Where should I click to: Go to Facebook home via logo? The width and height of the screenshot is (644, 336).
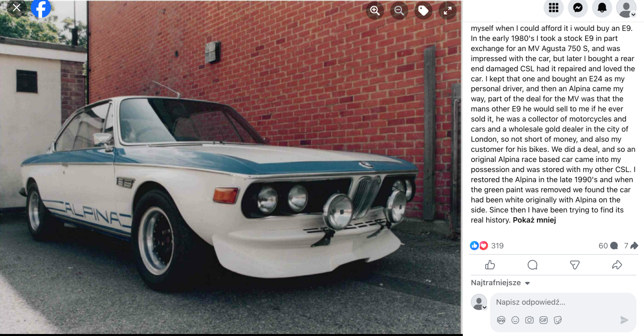[41, 8]
